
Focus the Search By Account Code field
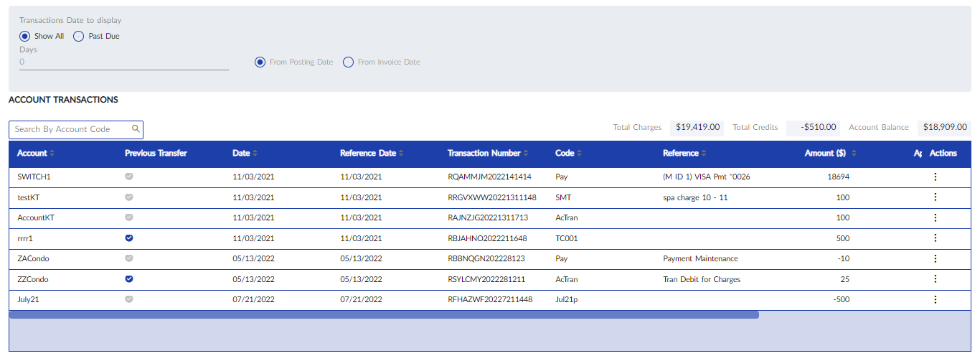pyautogui.click(x=70, y=129)
